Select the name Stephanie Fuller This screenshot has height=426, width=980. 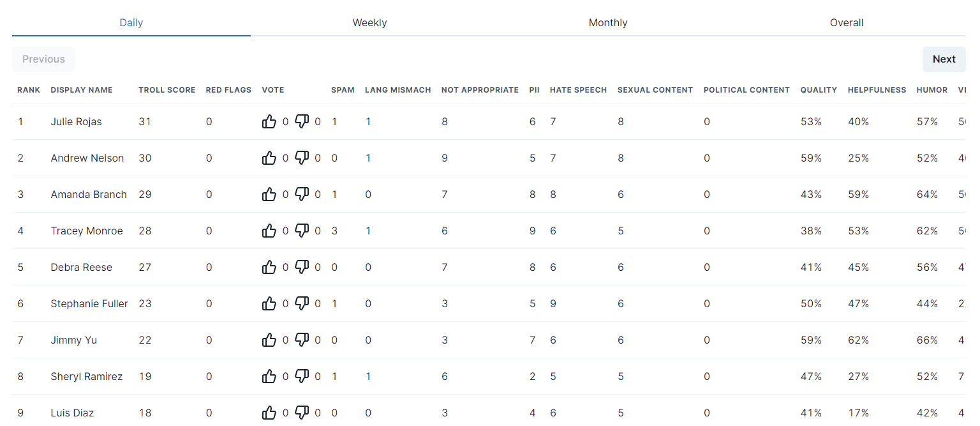[89, 303]
